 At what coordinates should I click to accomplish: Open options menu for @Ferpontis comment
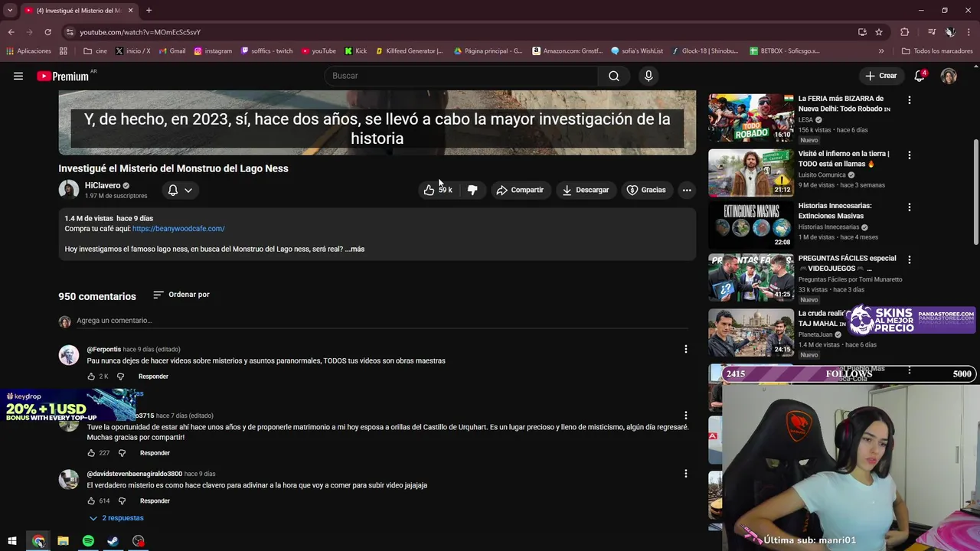coord(686,349)
